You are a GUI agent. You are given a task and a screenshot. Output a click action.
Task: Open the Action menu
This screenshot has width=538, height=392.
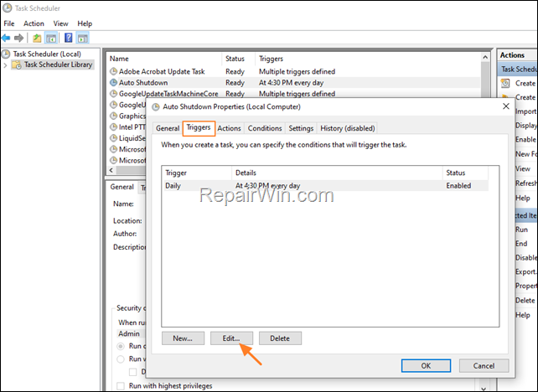click(34, 23)
